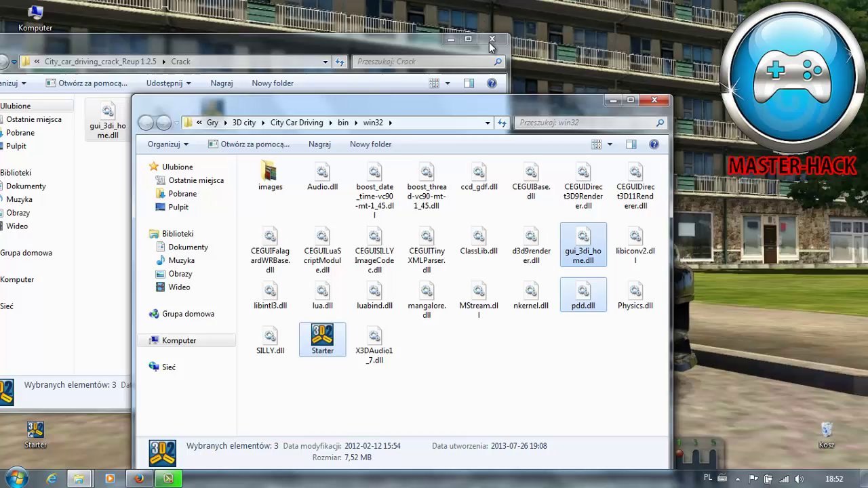The width and height of the screenshot is (868, 488).
Task: Expand the chevron after bin in address bar
Action: coord(355,123)
